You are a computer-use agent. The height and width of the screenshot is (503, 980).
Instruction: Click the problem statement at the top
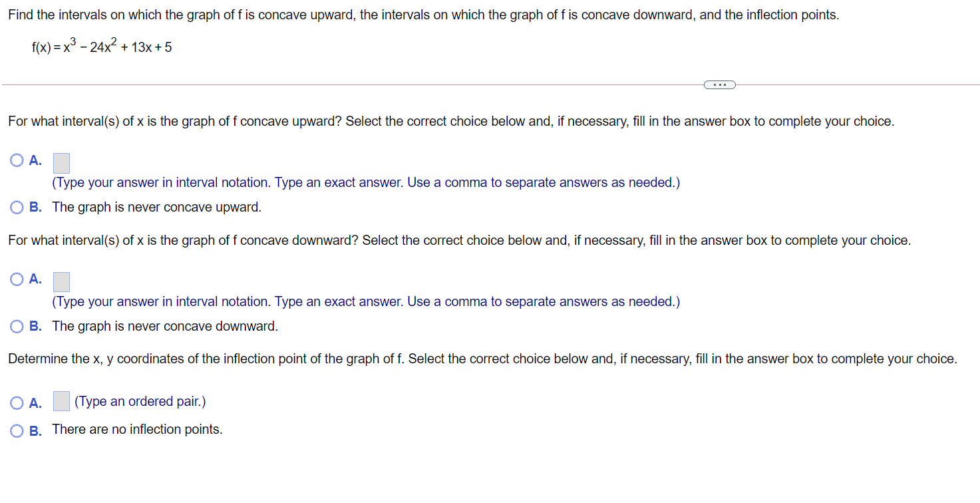tap(422, 14)
